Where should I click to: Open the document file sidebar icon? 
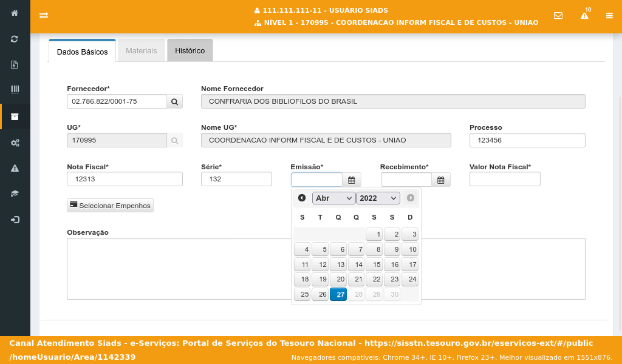click(x=15, y=64)
